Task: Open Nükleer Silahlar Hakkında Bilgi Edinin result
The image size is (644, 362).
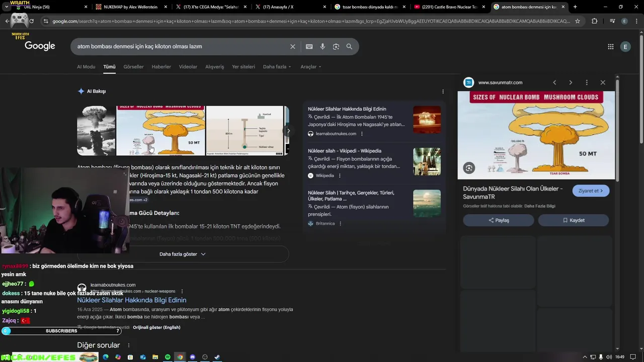Action: click(132, 300)
